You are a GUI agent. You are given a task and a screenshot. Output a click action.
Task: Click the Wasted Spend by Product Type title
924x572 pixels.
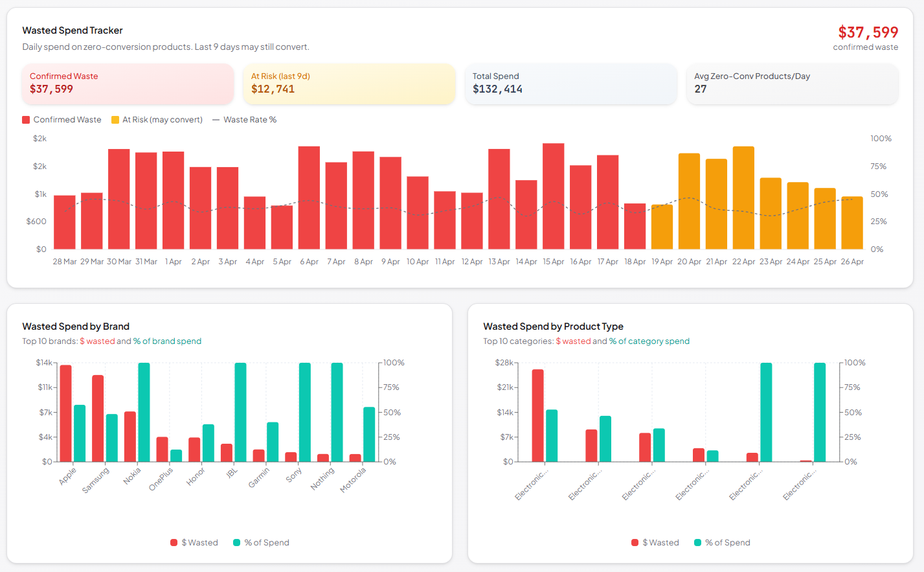click(x=553, y=326)
